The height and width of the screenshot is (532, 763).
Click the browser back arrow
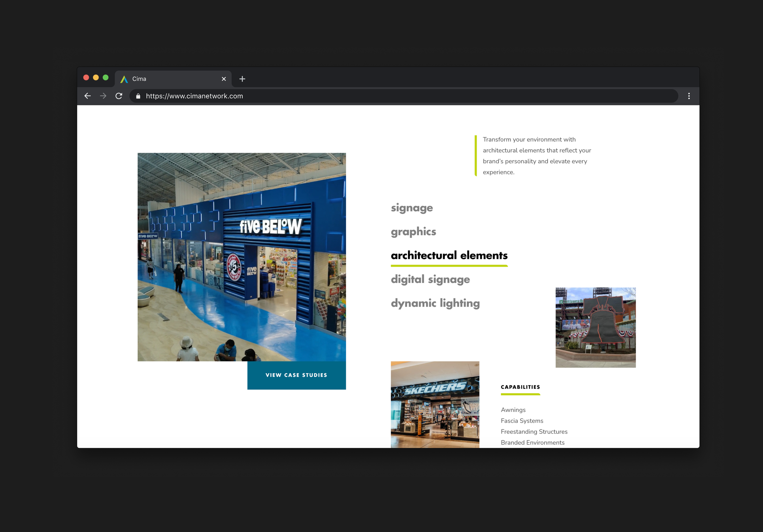coord(88,96)
